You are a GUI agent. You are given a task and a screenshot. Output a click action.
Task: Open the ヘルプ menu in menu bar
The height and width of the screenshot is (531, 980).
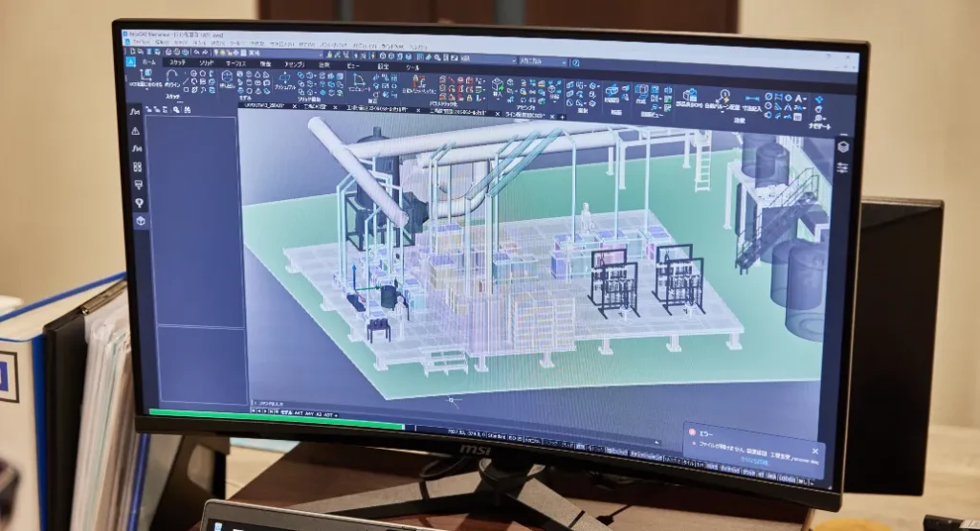(x=417, y=47)
